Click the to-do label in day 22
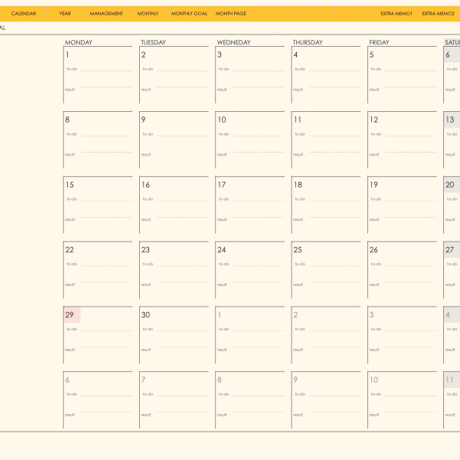This screenshot has width=460, height=460. coord(72,264)
